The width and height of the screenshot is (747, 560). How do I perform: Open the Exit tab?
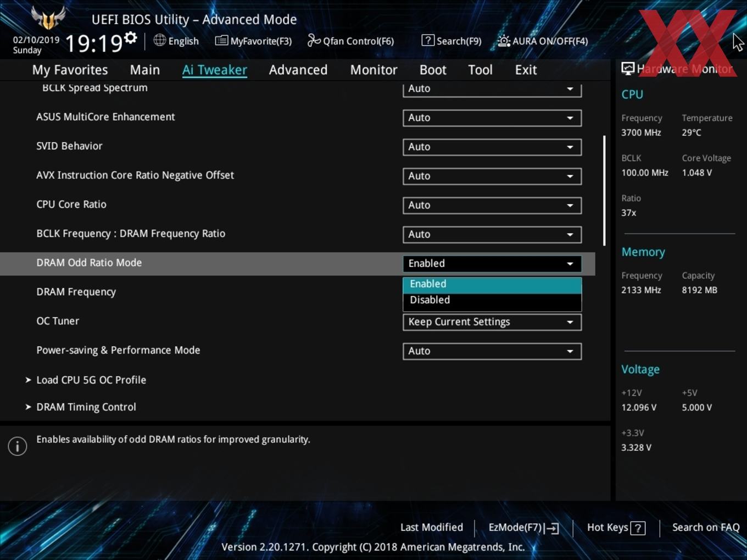[526, 70]
